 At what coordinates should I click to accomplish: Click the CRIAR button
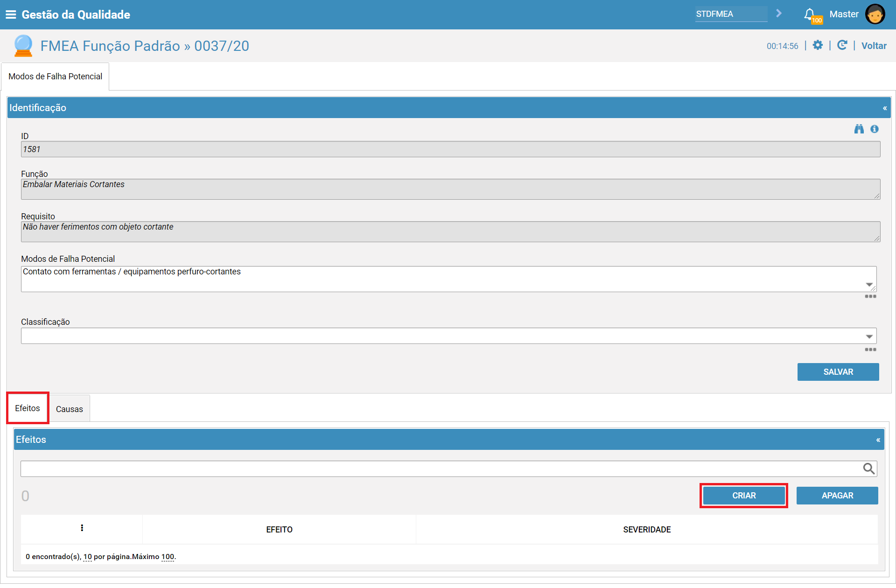(x=744, y=496)
